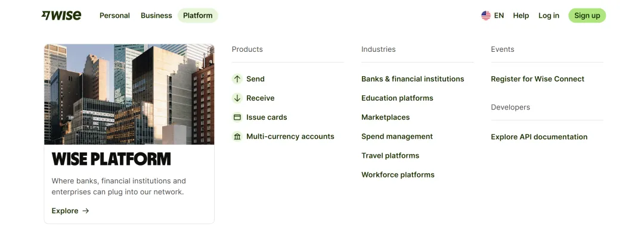Select Education platforms
Screen dimensions: 644x240
397,98
